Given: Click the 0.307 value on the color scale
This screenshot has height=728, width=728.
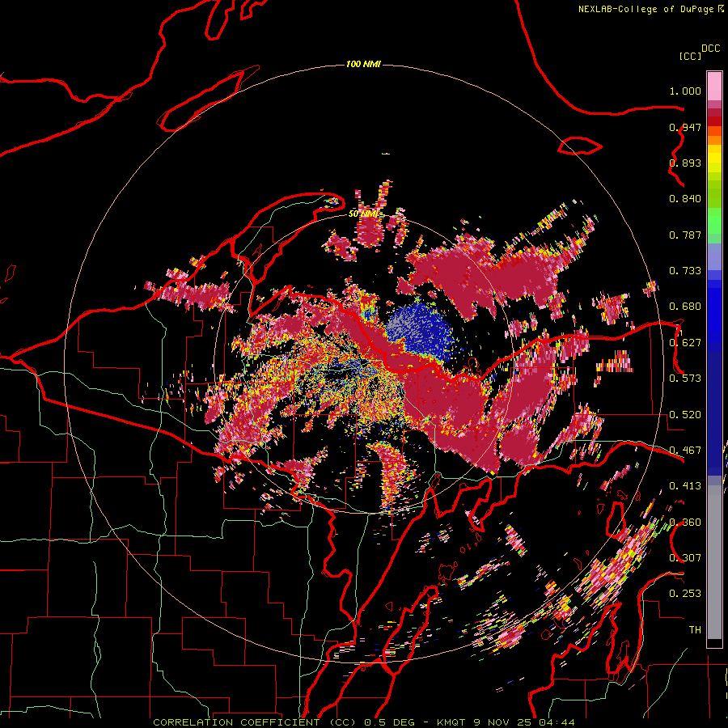Looking at the screenshot, I should coord(685,558).
